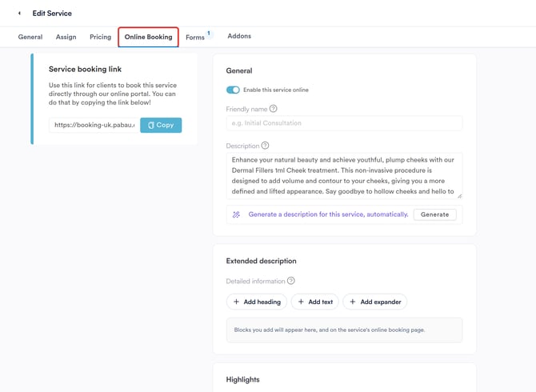Copy the service booking link

(161, 125)
